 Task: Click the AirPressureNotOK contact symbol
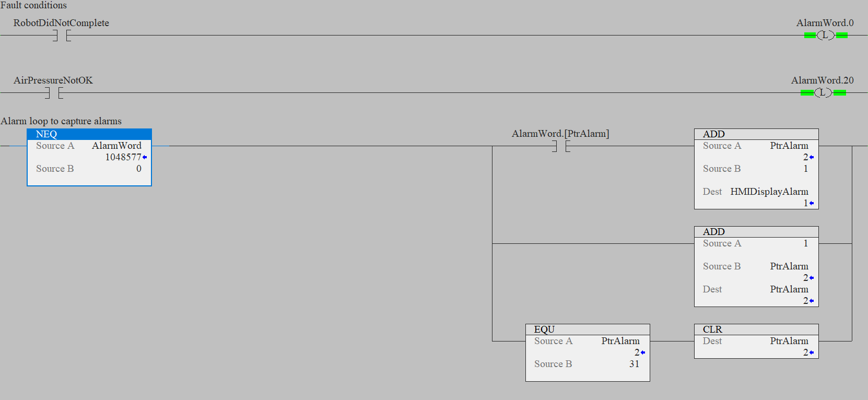tap(54, 93)
